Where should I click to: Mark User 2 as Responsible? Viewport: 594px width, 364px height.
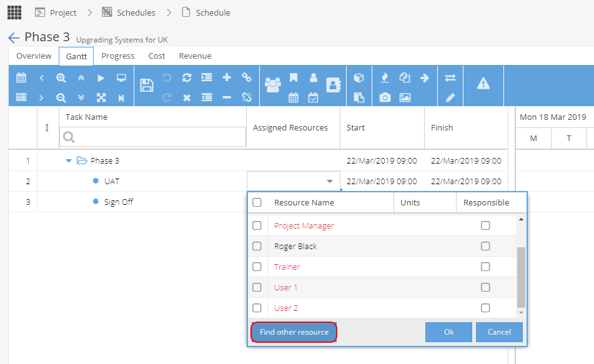click(485, 308)
